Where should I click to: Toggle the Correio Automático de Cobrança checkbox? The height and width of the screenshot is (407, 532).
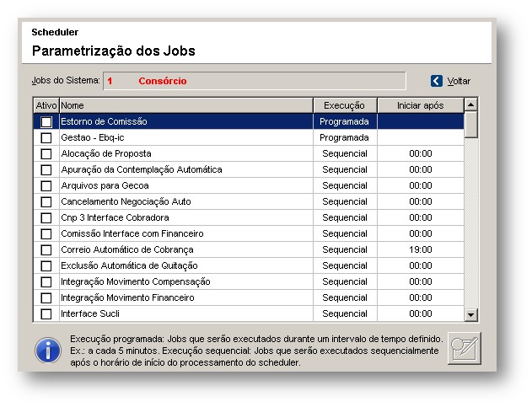pyautogui.click(x=46, y=250)
